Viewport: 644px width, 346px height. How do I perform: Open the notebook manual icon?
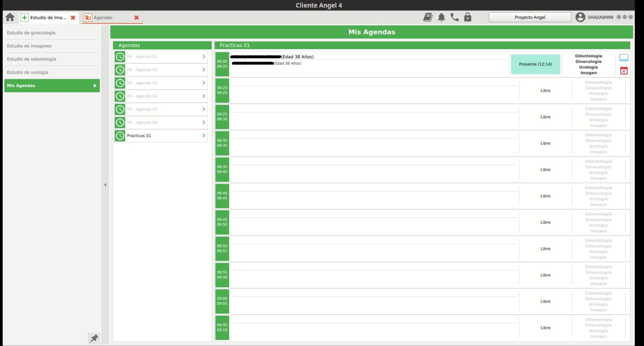pos(428,17)
